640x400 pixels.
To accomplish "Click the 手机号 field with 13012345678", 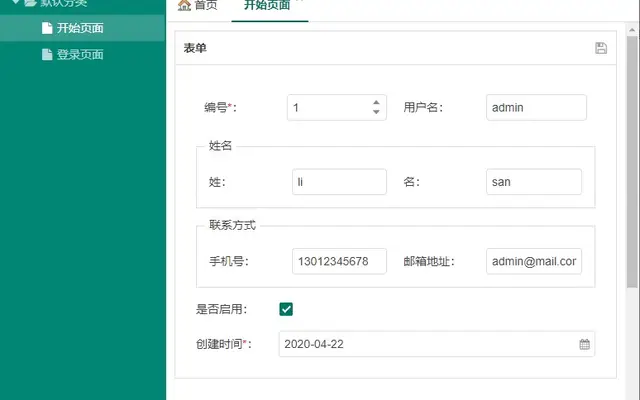I will (339, 261).
